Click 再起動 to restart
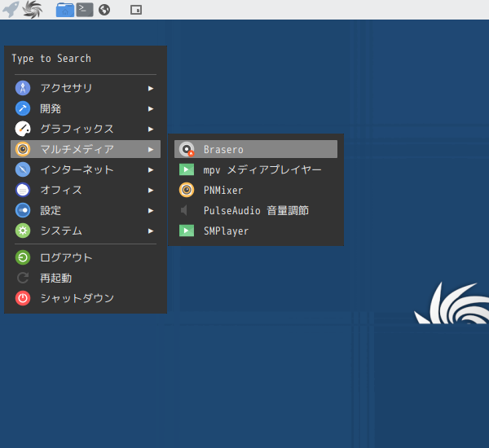This screenshot has height=448, width=489. 55,278
